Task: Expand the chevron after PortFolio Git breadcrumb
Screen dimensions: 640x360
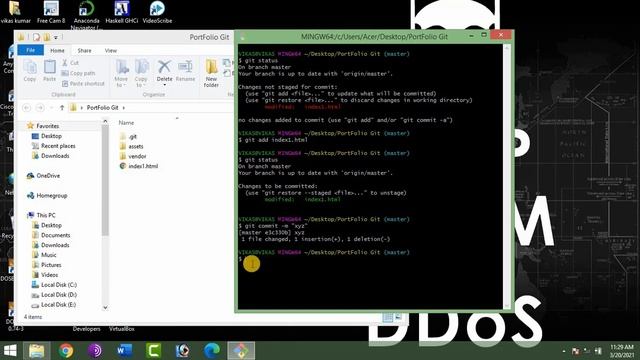Action: pyautogui.click(x=124, y=108)
